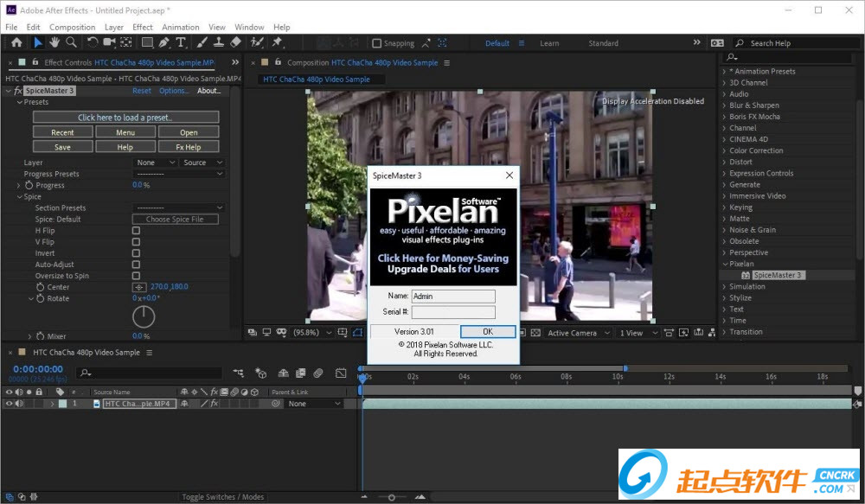Expand the Color Correction effects category

[724, 150]
